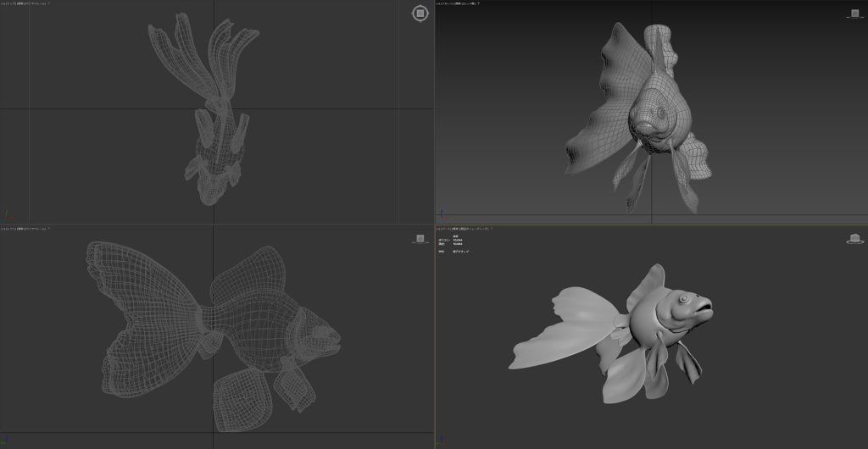Click the filter icon after the top-left viewport label

point(49,3)
